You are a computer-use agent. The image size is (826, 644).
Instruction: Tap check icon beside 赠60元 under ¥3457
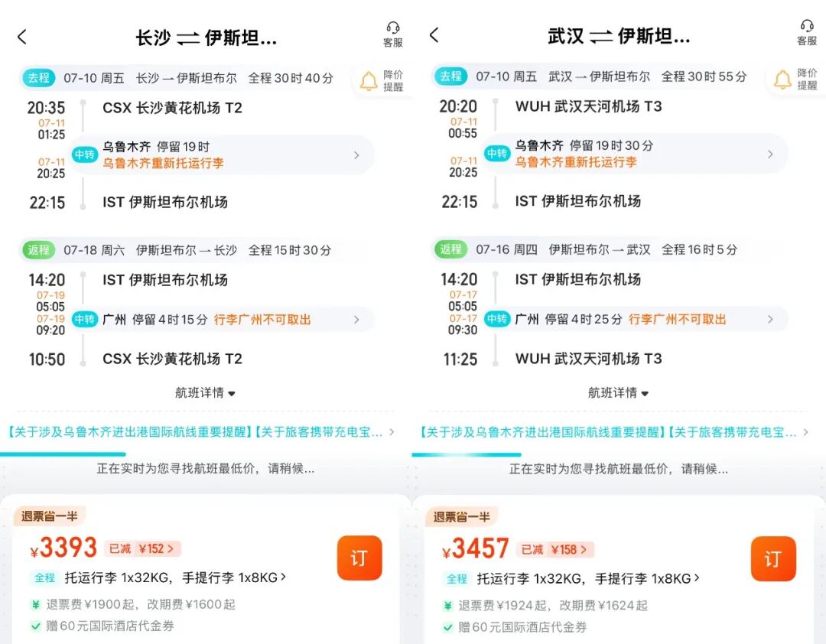click(x=447, y=628)
